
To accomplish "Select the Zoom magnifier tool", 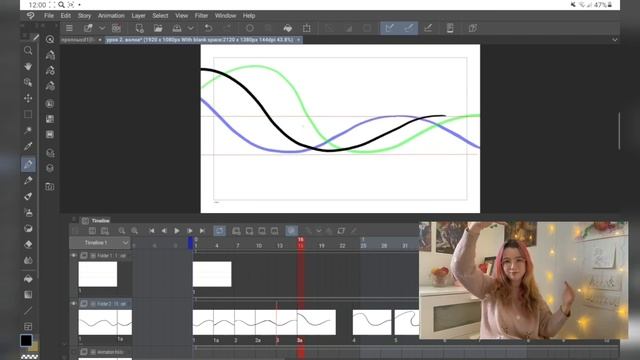I will pos(28,50).
